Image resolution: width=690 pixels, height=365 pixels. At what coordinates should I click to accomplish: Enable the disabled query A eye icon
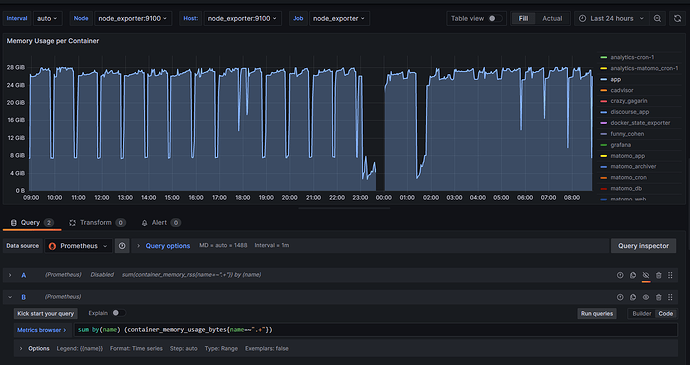(x=646, y=275)
